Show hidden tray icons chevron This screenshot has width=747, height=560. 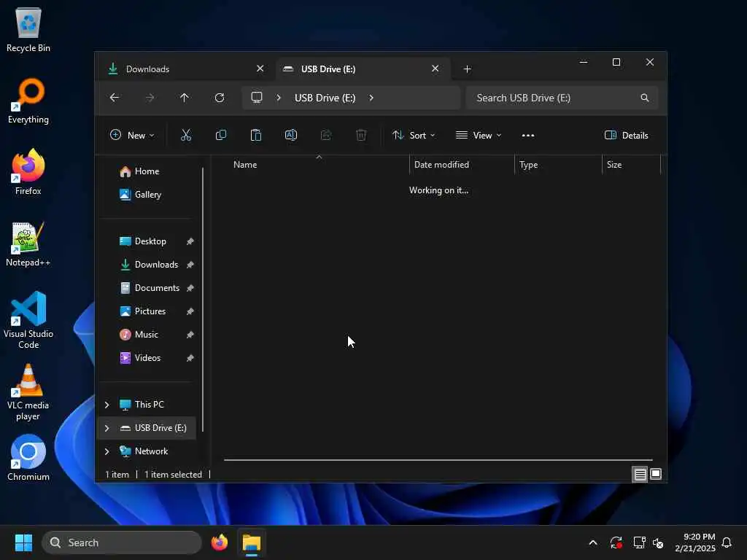click(593, 542)
